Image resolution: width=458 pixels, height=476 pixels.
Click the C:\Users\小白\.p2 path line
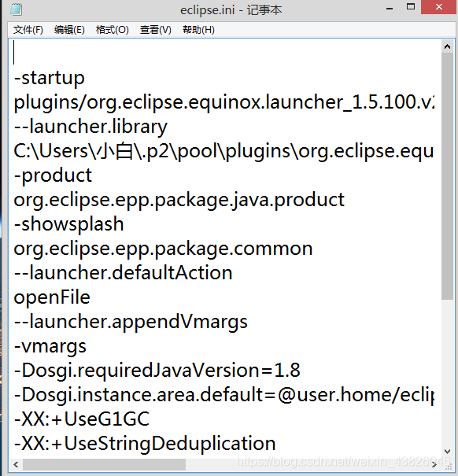(223, 151)
